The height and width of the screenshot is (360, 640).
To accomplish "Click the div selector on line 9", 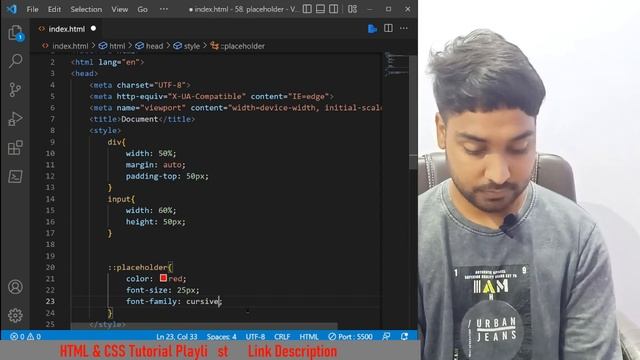I will point(114,142).
